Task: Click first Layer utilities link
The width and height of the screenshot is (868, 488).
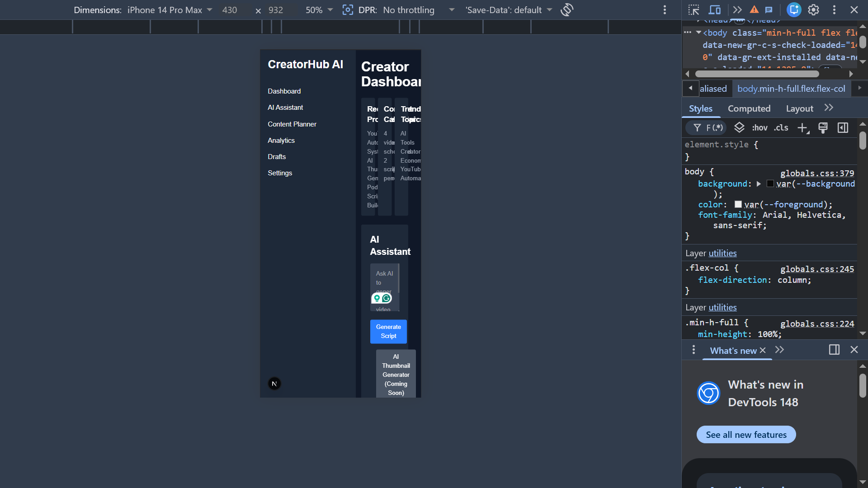Action: tap(722, 253)
